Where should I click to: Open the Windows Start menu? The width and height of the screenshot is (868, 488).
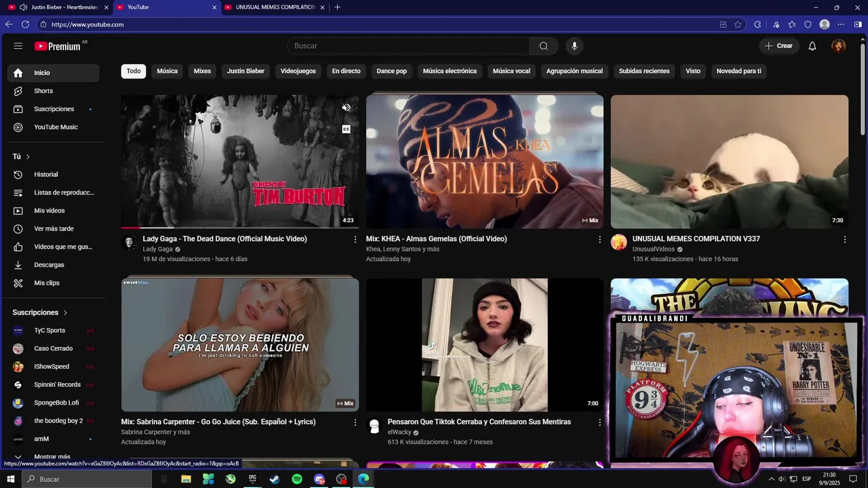(10, 479)
